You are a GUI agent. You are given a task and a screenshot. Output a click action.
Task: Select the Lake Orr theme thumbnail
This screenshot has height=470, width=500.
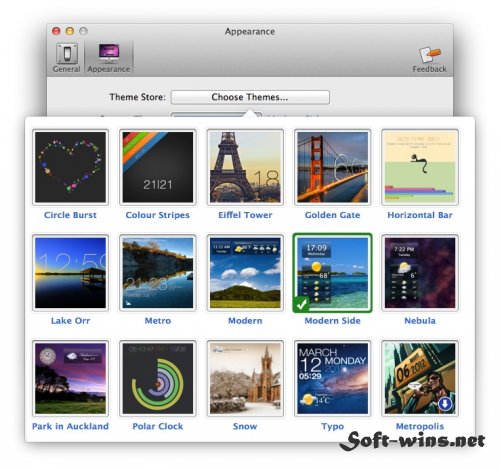[x=70, y=273]
